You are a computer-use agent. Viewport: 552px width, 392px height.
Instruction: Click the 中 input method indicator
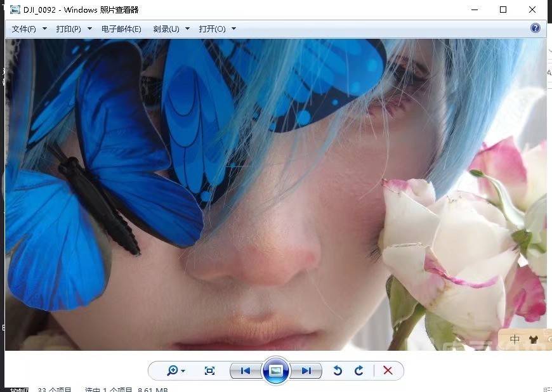515,339
